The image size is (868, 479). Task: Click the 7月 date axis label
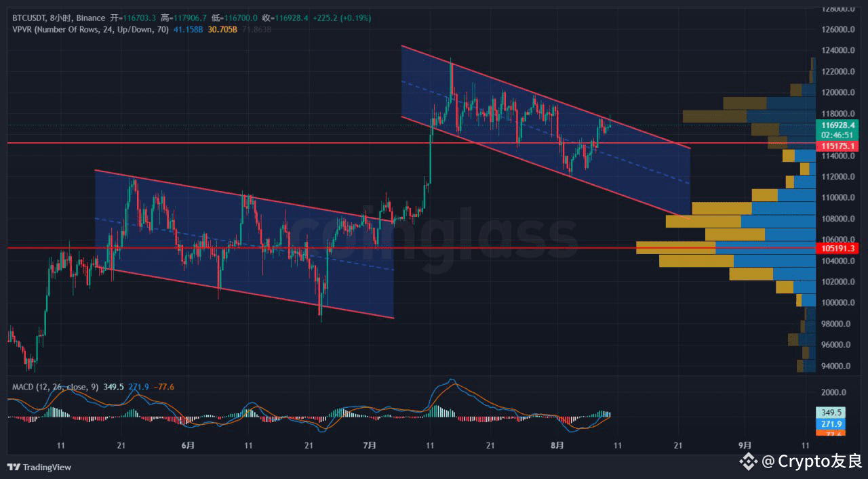click(x=370, y=445)
